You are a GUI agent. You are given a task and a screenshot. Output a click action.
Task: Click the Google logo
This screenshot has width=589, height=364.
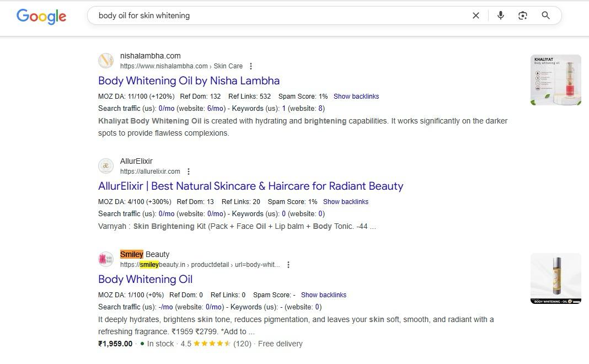click(x=41, y=16)
